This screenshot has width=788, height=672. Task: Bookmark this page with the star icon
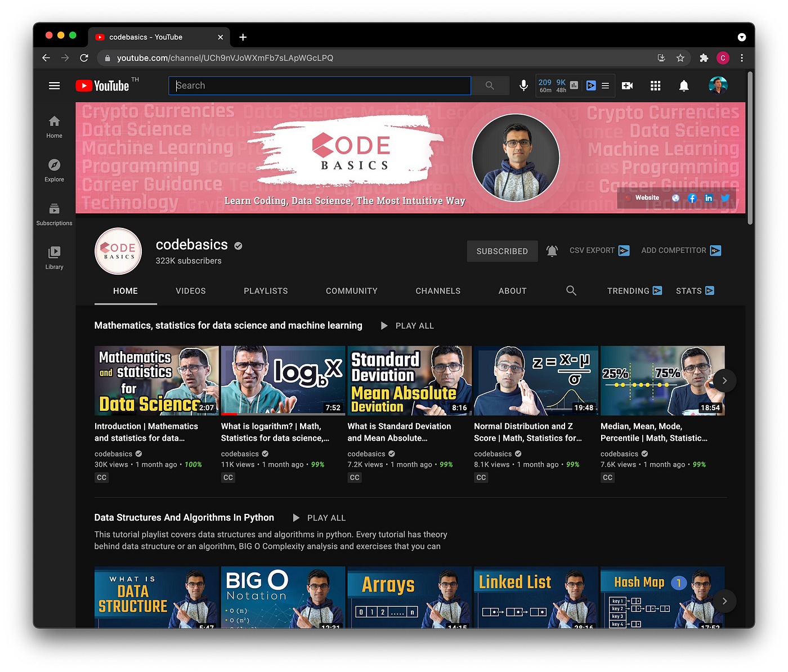[680, 58]
